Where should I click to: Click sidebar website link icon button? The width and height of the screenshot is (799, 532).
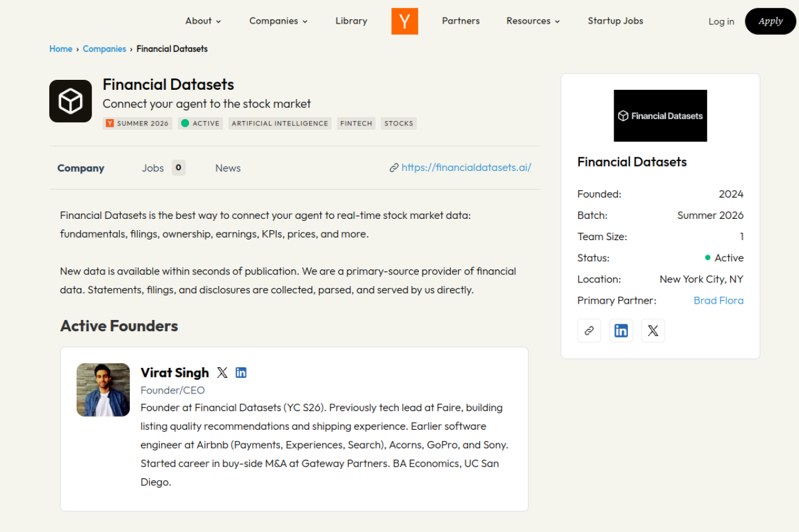(x=589, y=331)
